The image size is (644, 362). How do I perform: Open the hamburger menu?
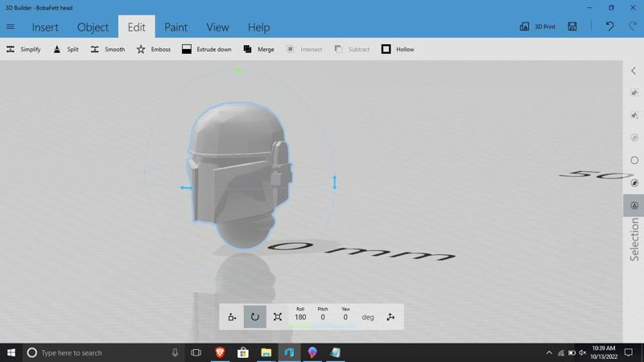coord(10,27)
